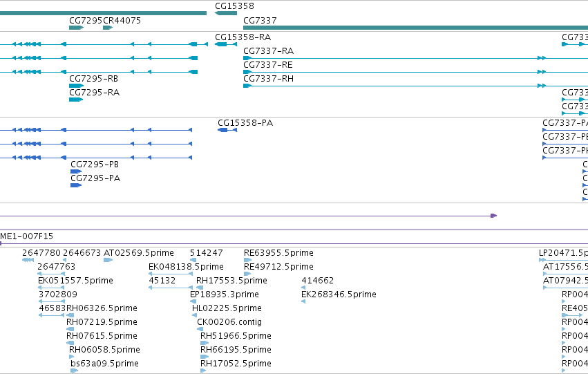Click the CG7337 gene label

click(x=260, y=21)
